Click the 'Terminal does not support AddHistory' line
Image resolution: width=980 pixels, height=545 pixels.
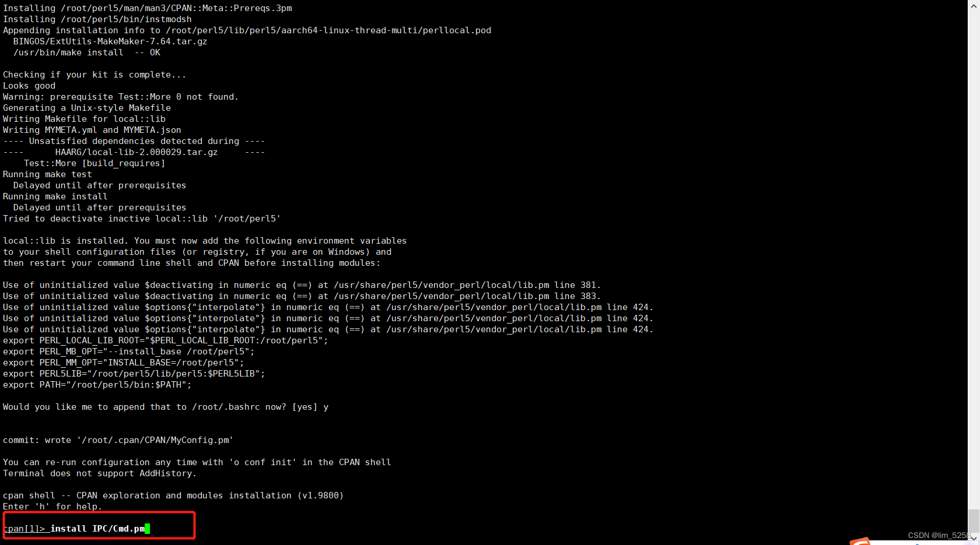pyautogui.click(x=99, y=473)
